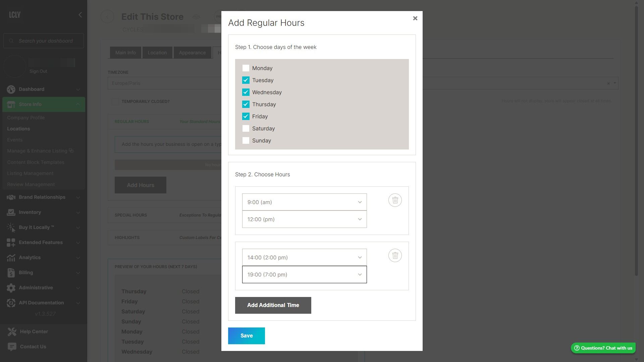Open the 9:00 (am) start time dropdown
The height and width of the screenshot is (362, 644).
click(x=304, y=202)
